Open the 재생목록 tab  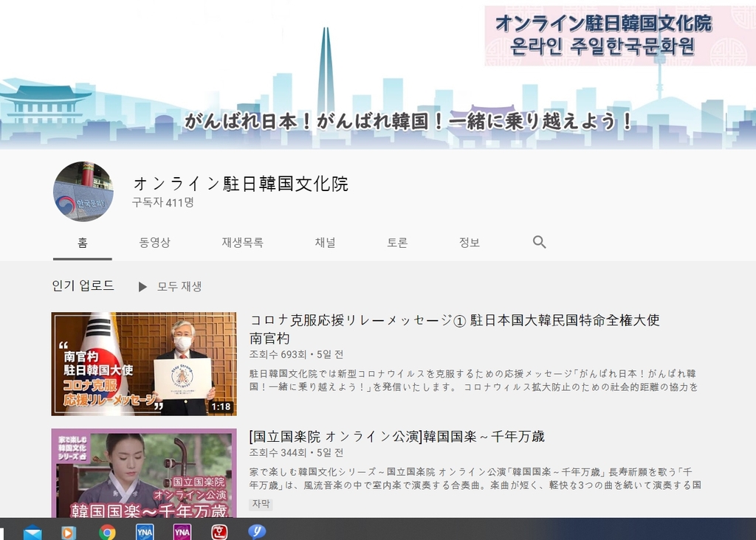coord(242,242)
